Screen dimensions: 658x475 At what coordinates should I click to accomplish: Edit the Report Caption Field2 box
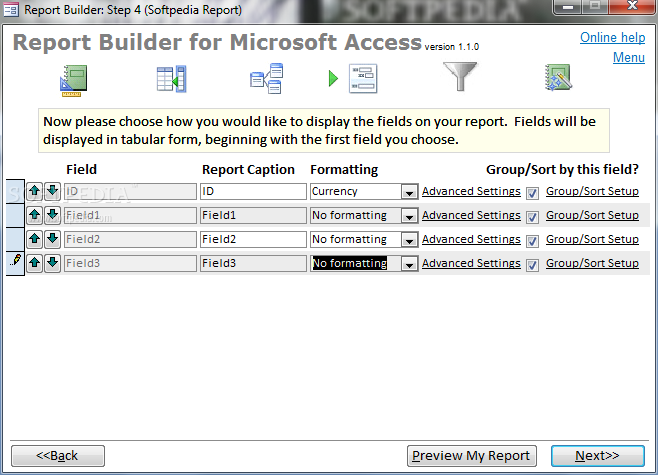(x=253, y=239)
